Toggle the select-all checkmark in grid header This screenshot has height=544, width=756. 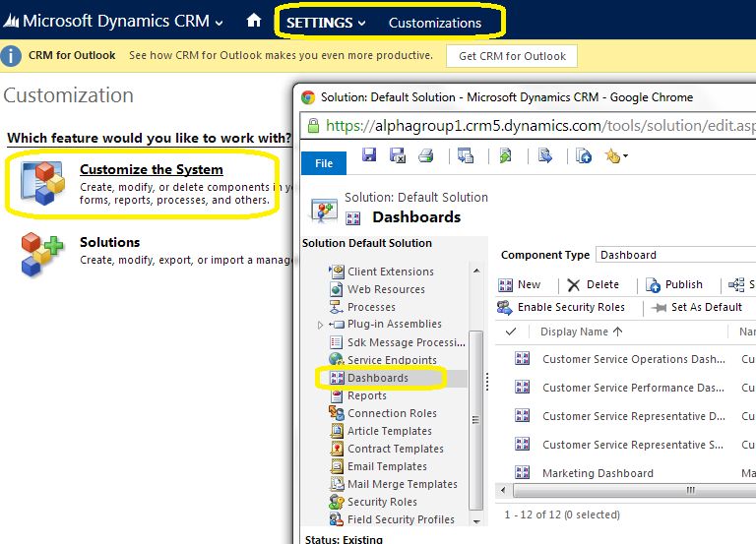click(511, 332)
